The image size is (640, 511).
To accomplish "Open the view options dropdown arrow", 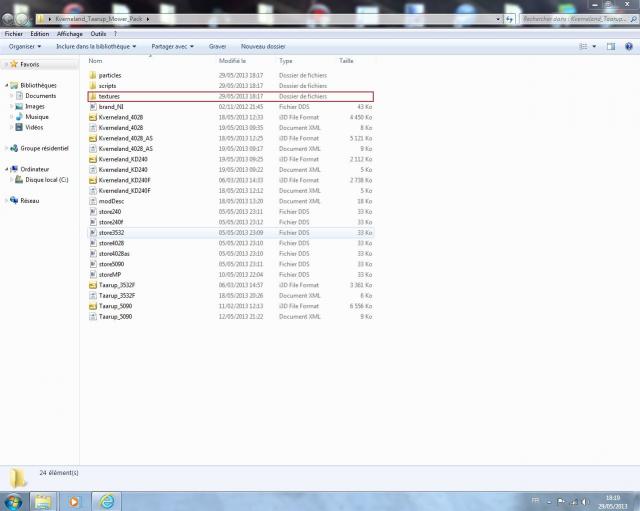I will point(594,47).
